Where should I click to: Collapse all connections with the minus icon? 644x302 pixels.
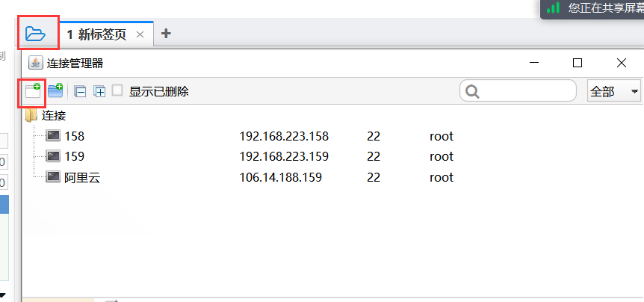[80, 92]
